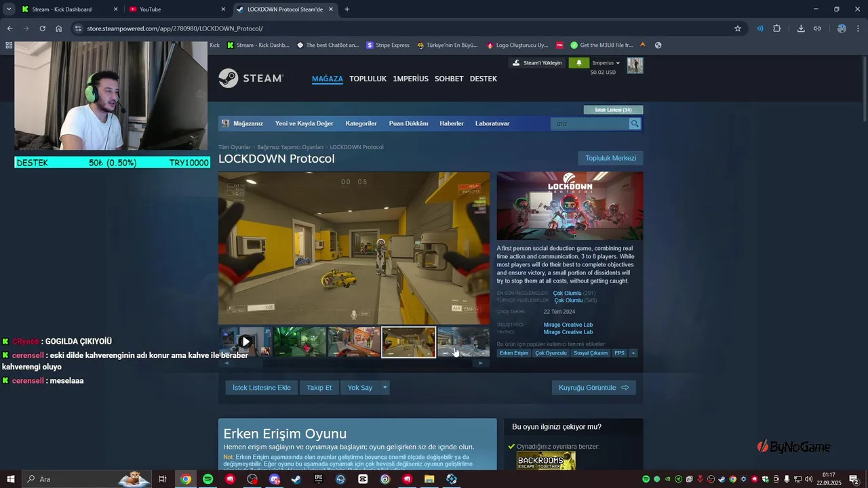Viewport: 868px width, 488px height.
Task: Click the Yok Say button
Action: 360,388
